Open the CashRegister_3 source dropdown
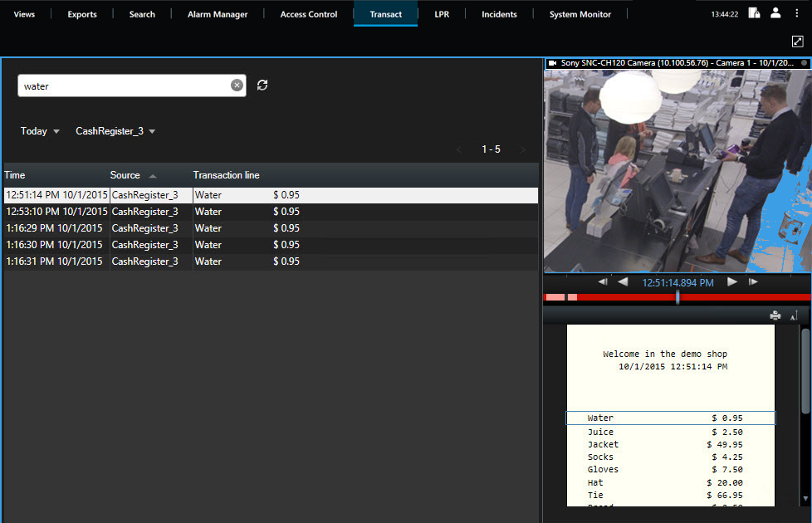 click(x=115, y=131)
